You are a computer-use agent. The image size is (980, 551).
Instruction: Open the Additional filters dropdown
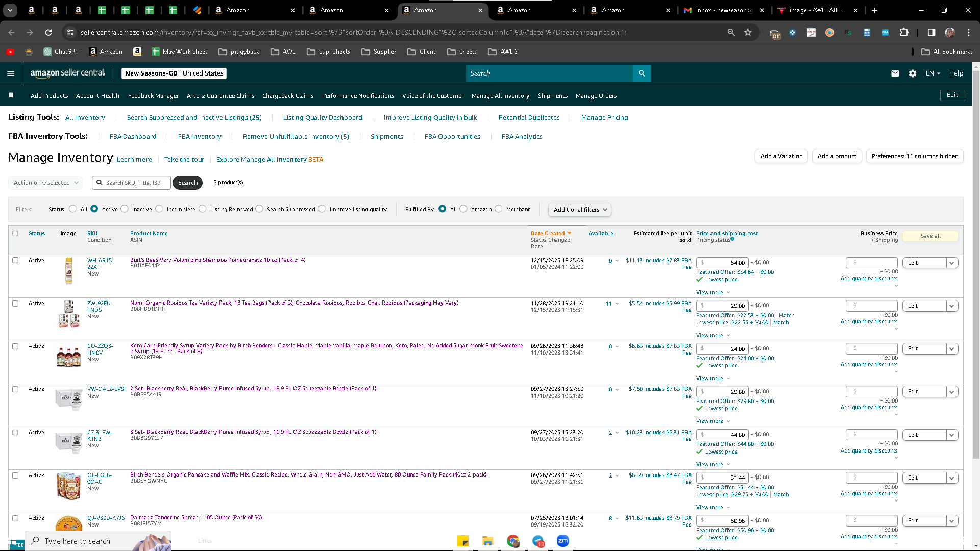[579, 210]
